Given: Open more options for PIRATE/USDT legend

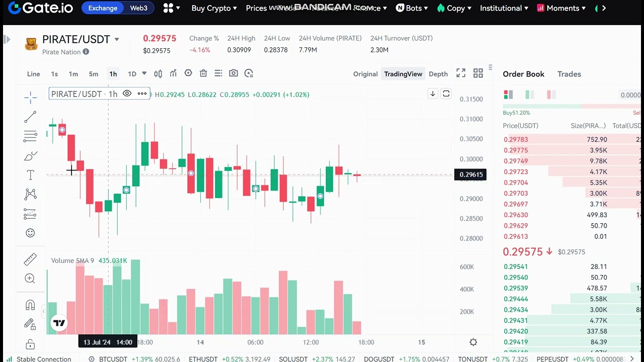Looking at the screenshot, I should tap(142, 94).
